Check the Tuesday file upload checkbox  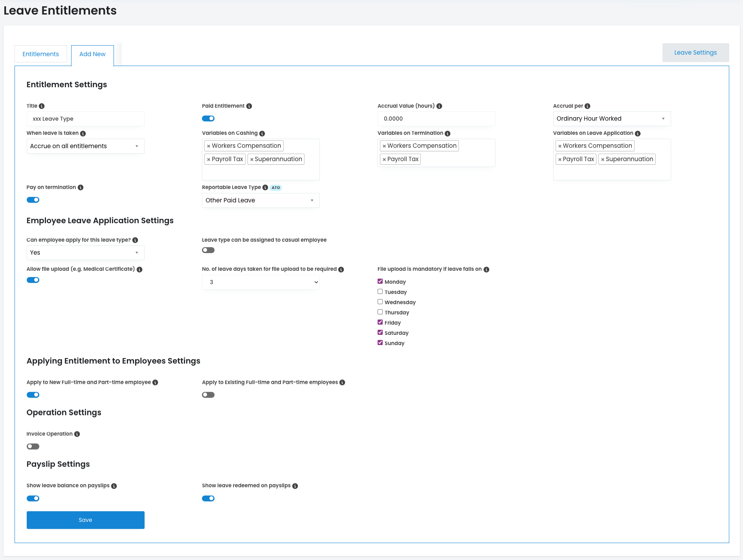point(380,292)
